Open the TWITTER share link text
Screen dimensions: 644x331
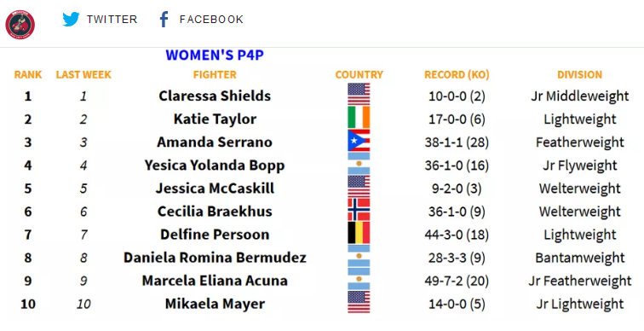point(112,20)
